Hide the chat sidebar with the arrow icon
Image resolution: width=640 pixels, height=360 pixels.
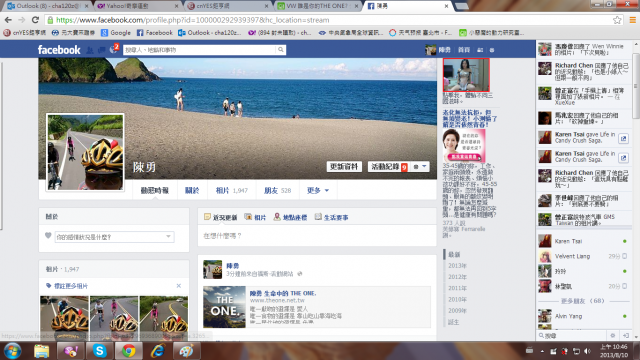point(626,336)
